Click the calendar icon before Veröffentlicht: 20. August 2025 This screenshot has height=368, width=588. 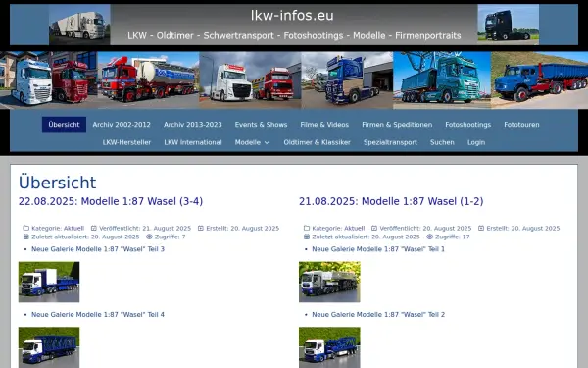(374, 228)
